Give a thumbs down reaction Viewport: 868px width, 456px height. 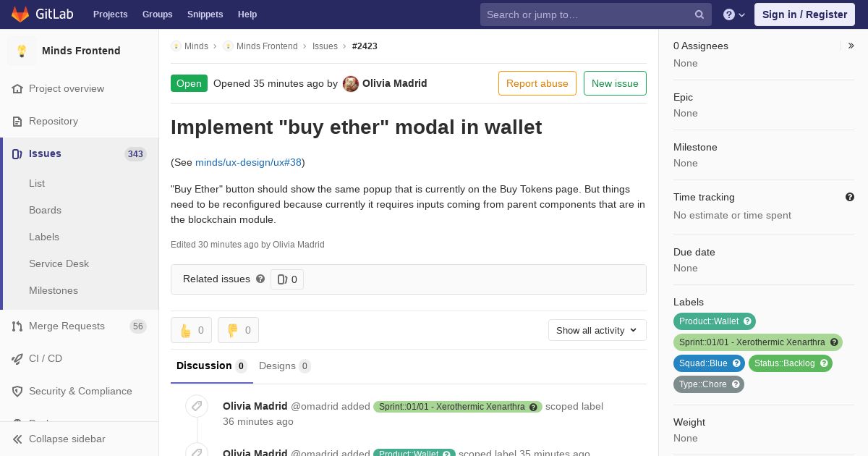point(238,330)
